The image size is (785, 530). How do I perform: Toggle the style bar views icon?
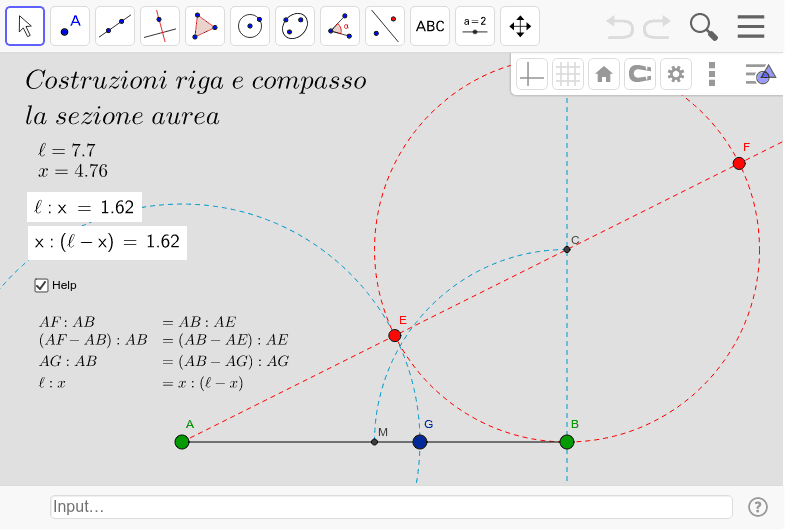point(760,75)
